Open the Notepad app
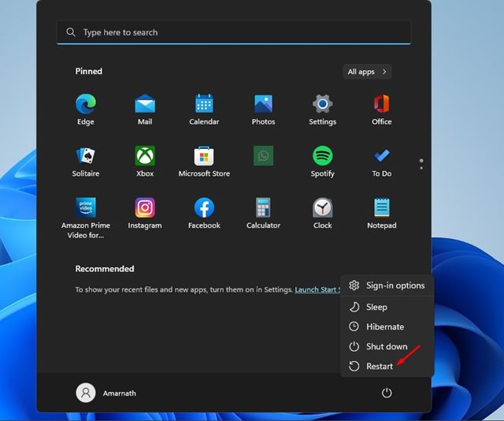This screenshot has width=504, height=421. click(x=381, y=213)
